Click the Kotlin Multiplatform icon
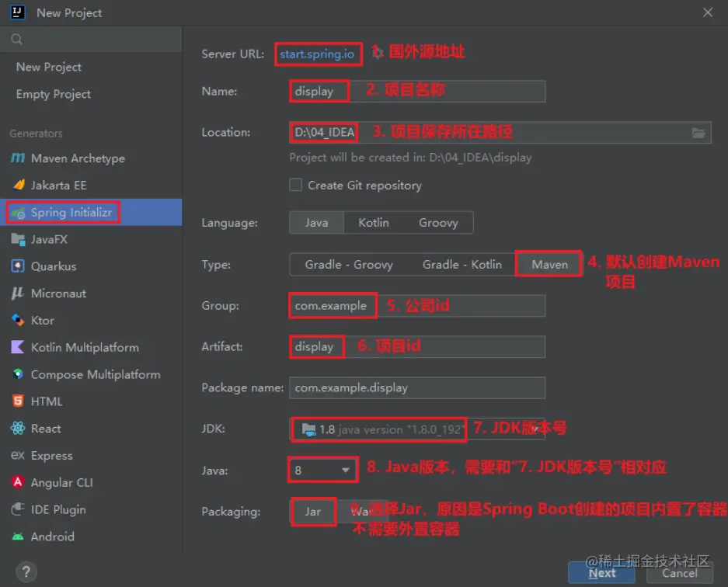The height and width of the screenshot is (587, 728). coord(18,347)
